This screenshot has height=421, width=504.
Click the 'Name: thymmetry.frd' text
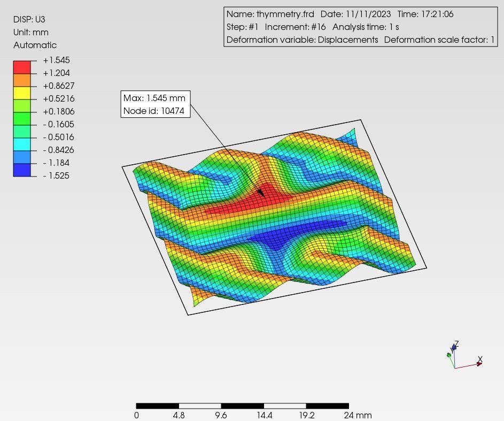point(270,14)
